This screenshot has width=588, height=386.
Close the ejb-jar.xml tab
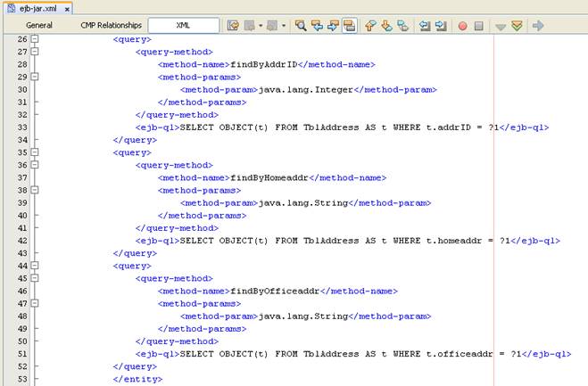tap(67, 10)
